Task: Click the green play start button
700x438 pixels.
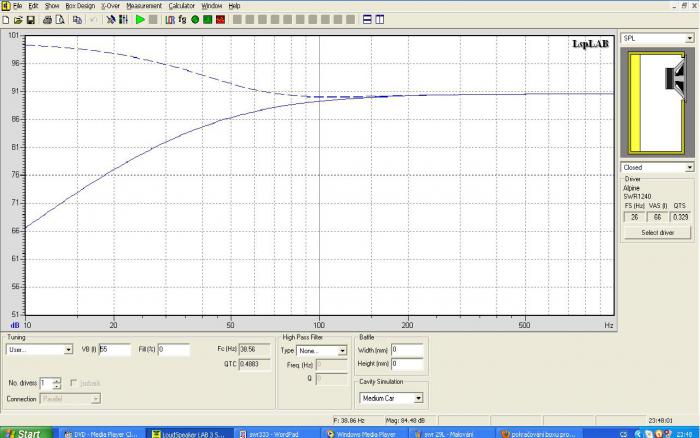Action: (x=140, y=20)
